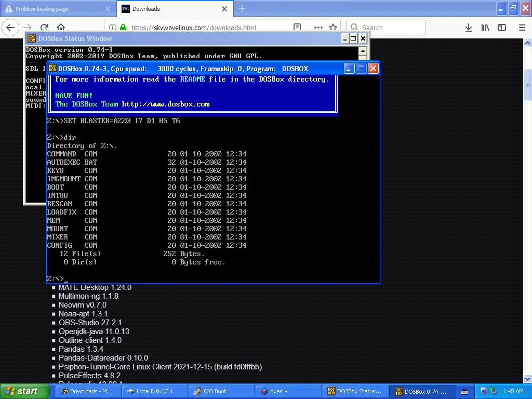This screenshot has width=532, height=399.
Task: Open the browser Downloads arrow panel
Action: tap(469, 28)
